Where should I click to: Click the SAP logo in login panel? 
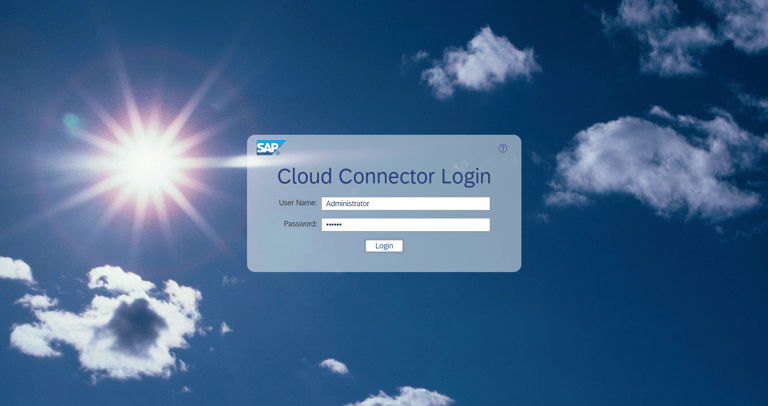[270, 147]
